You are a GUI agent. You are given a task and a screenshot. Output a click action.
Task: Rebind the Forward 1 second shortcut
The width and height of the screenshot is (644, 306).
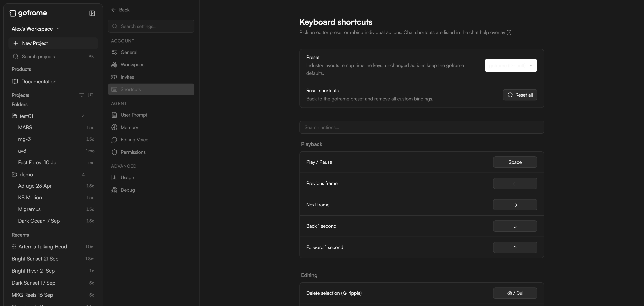[515, 247]
